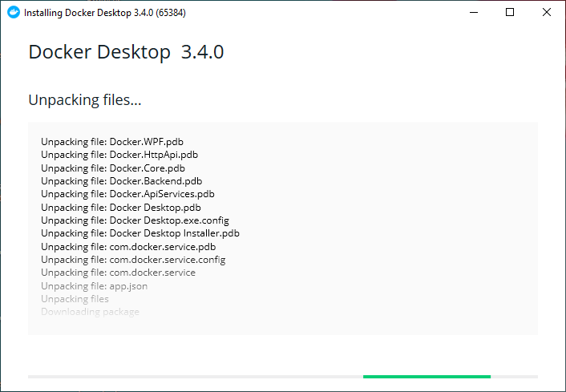Select the Docker.Core.pdb log line
Viewport: 566px width, 392px height.
pos(113,168)
